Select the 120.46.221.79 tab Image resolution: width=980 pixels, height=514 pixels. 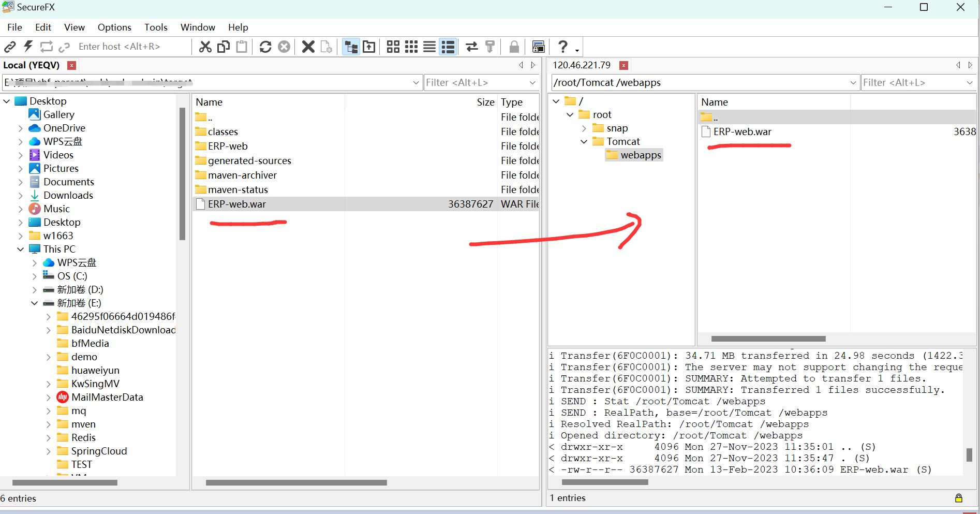point(582,65)
